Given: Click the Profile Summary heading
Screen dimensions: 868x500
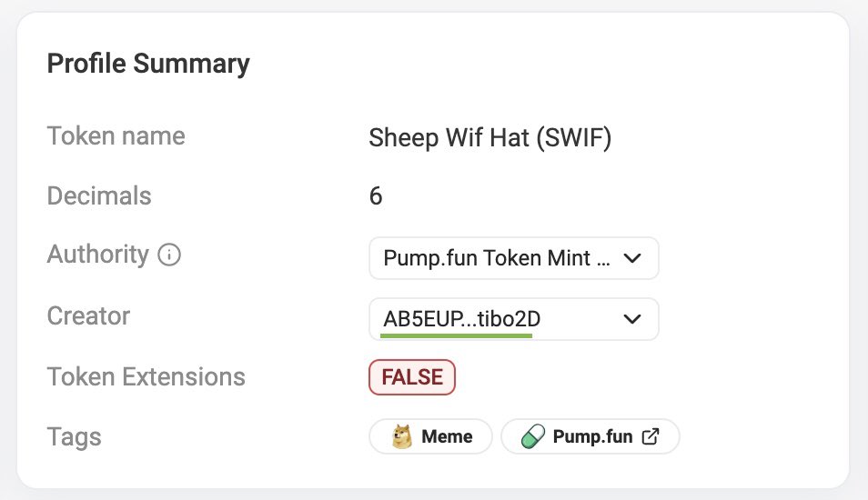Looking at the screenshot, I should click(x=147, y=64).
